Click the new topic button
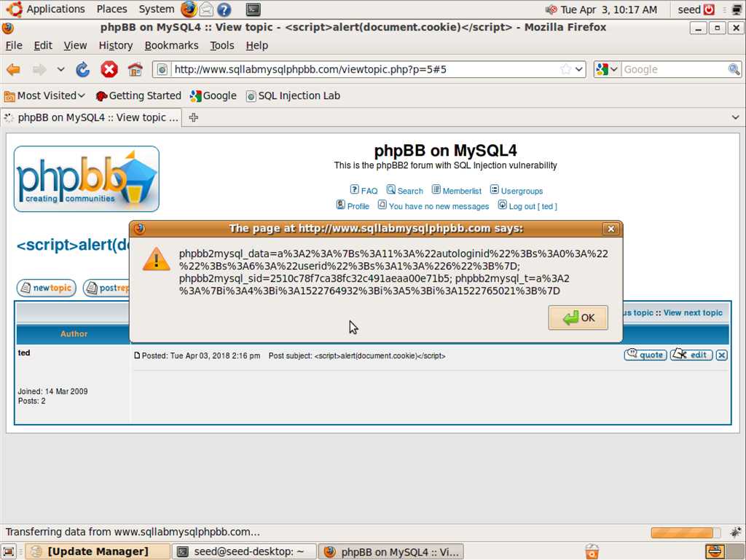 pos(47,288)
